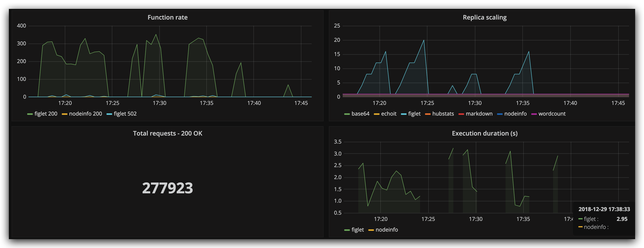Viewport: 644px width, 248px height.
Task: Click the green swatch beside figlet in Execution duration
Action: pyautogui.click(x=347, y=230)
